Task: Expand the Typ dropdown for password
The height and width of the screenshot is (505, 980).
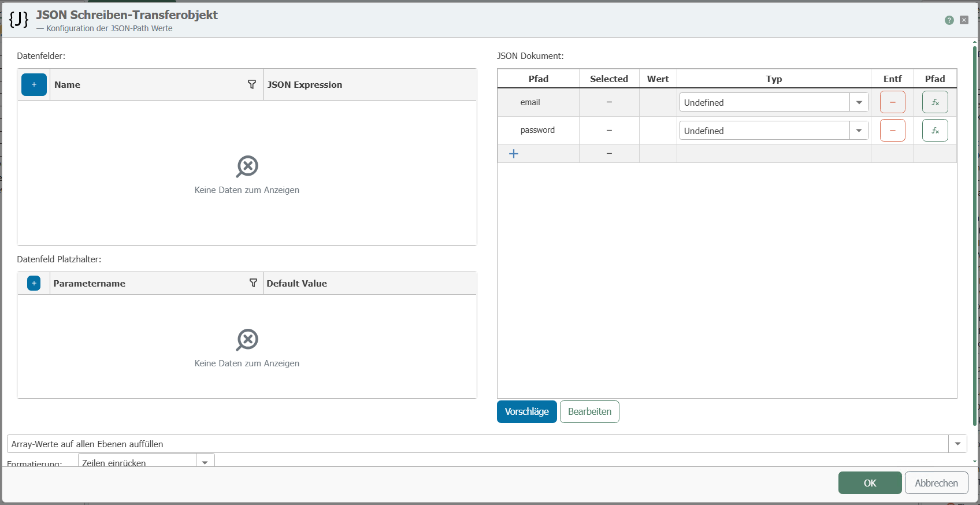Action: [859, 131]
